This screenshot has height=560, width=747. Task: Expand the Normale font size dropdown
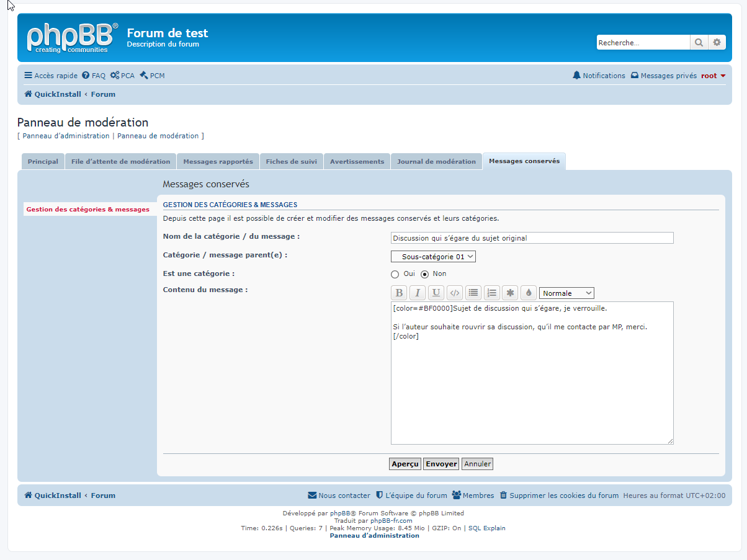(x=566, y=293)
